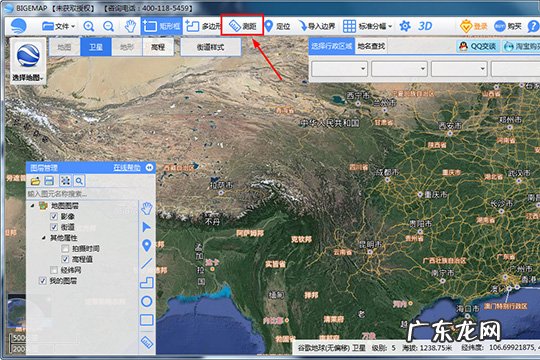This screenshot has height=360, width=540.
Task: Click the 在线帮助 online help link
Action: coord(127,168)
